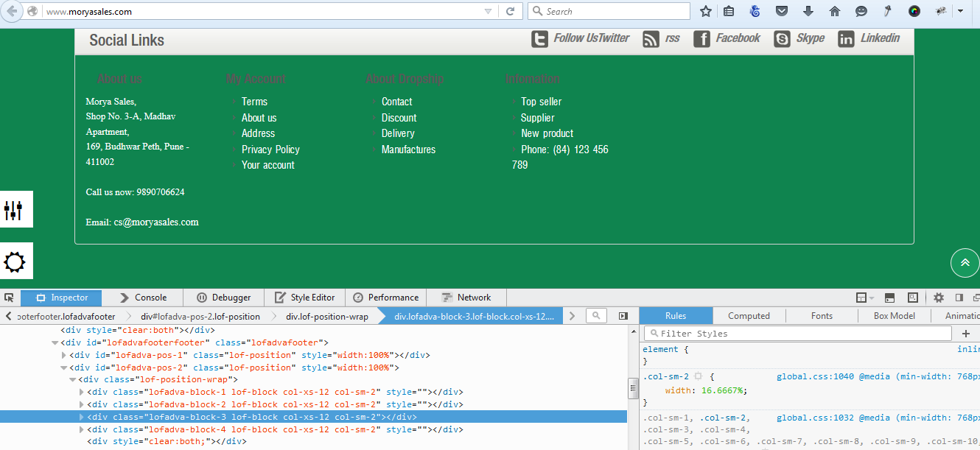980x450 pixels.
Task: Collapse the lofadva-pos-2 div node
Action: coord(64,368)
